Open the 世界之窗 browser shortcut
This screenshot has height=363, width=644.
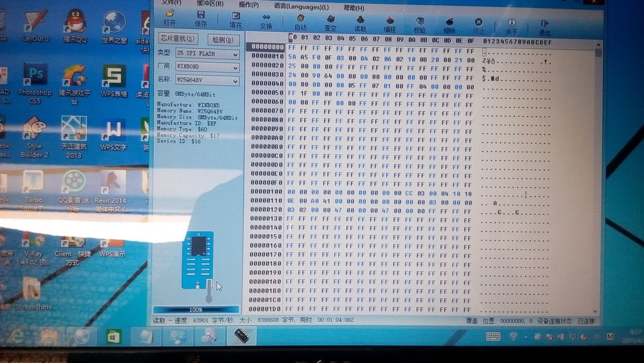pos(115,28)
